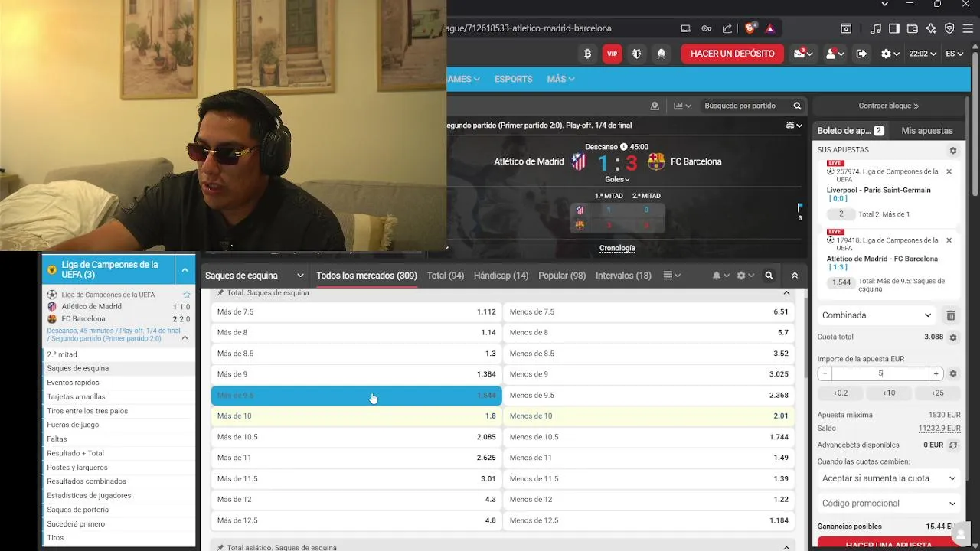Click the Búsqueda por partido search field
The height and width of the screenshot is (551, 980).
point(746,106)
